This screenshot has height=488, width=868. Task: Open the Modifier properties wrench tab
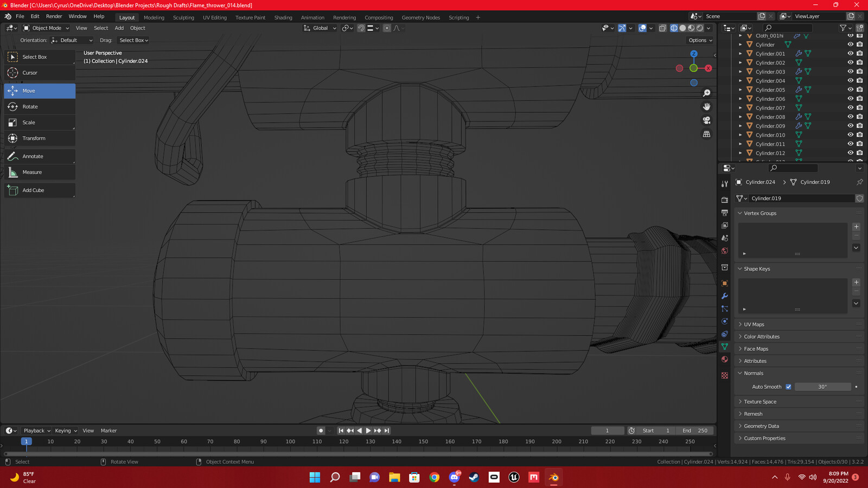pyautogui.click(x=725, y=296)
